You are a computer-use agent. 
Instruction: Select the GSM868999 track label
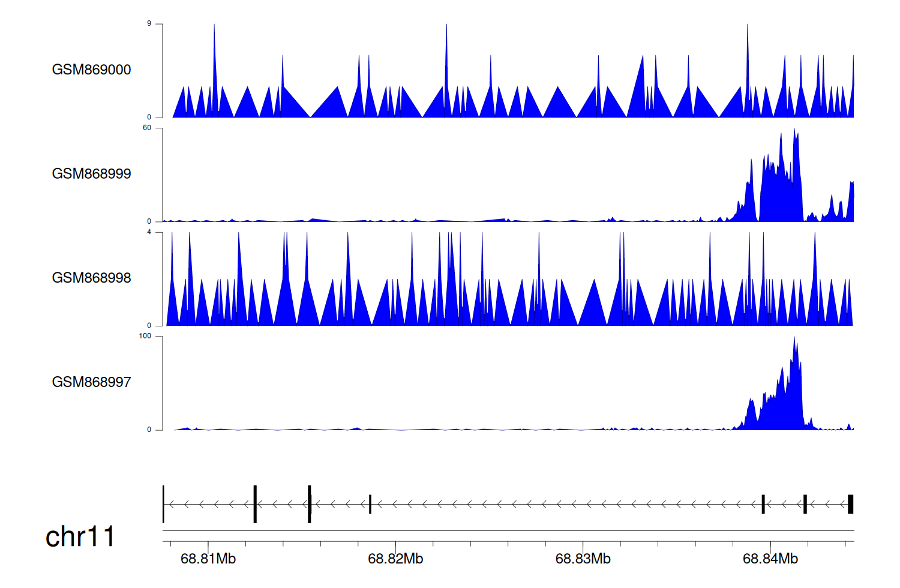point(91,174)
